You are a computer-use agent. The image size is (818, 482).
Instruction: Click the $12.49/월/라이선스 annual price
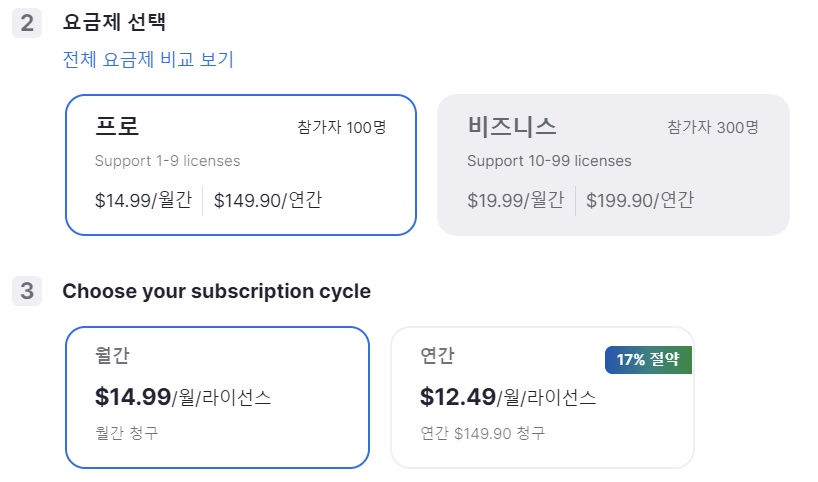coord(508,397)
